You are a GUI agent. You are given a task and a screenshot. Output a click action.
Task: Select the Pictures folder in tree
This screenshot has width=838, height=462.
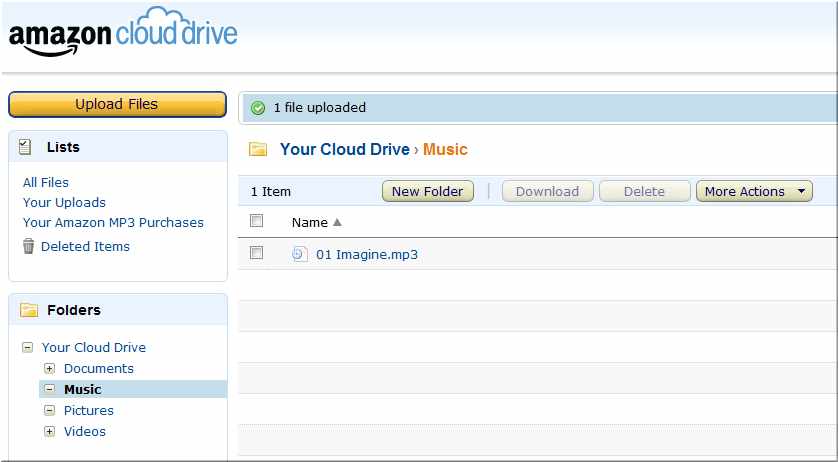(x=89, y=411)
